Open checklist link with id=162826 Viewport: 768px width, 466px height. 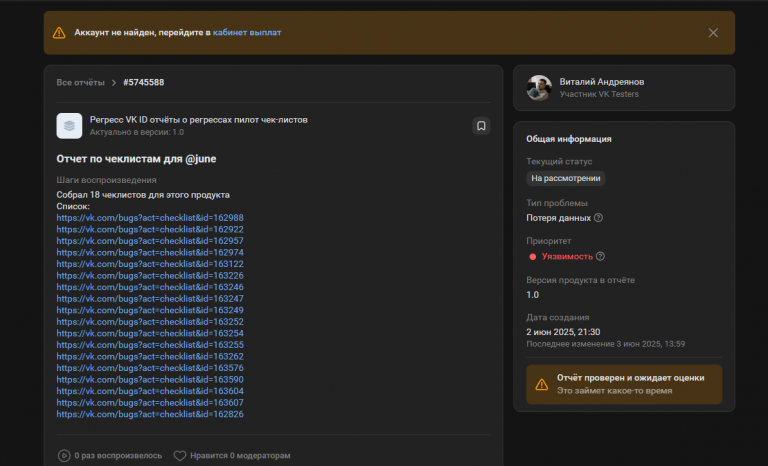[x=150, y=414]
